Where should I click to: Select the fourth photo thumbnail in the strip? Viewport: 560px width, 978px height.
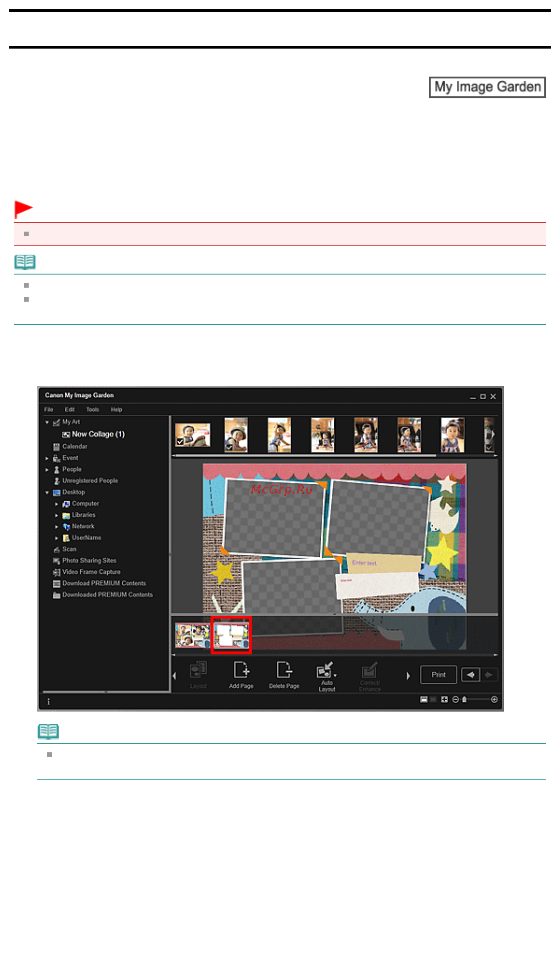pos(323,435)
